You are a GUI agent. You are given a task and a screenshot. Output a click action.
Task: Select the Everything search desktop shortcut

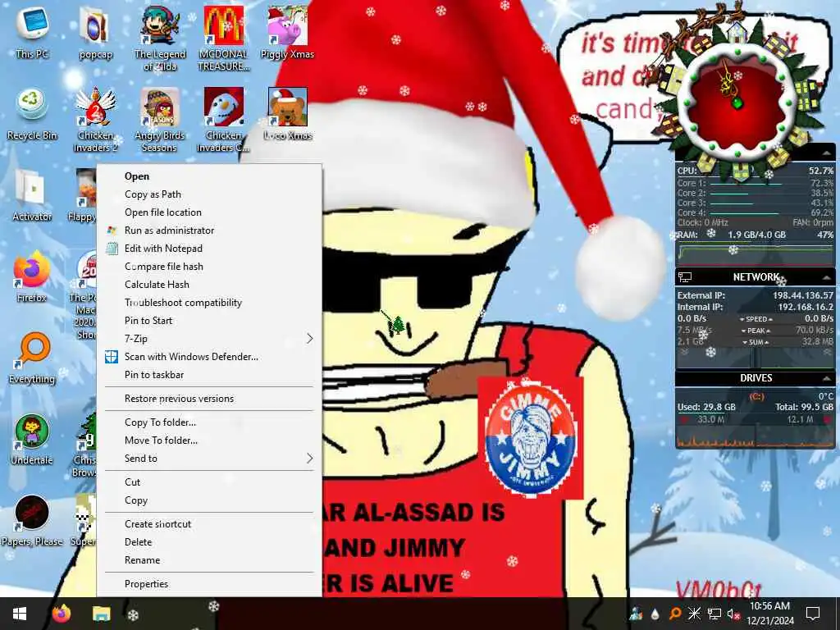(32, 358)
